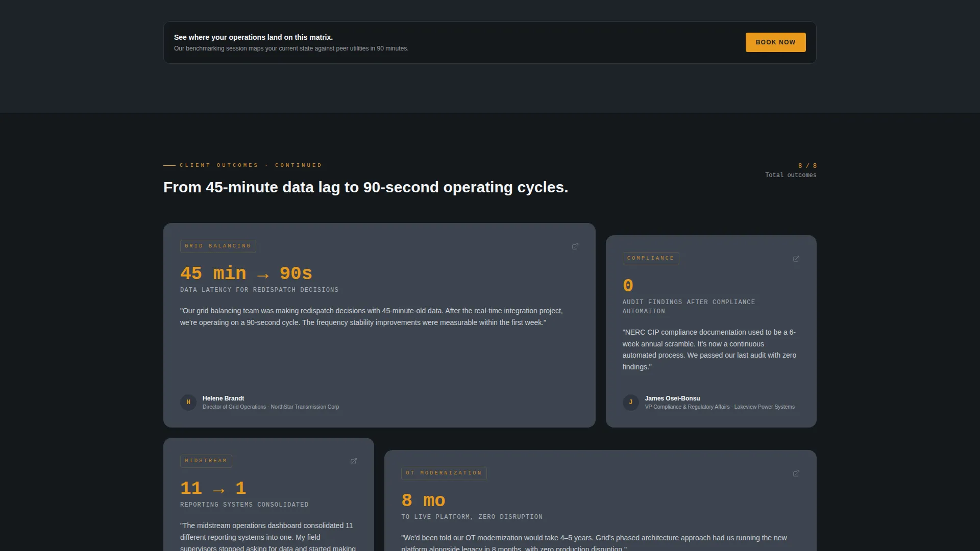The image size is (980, 551).
Task: Click 'REPORTING SYSTEMS CONSOLIDATED' label
Action: coord(244,505)
